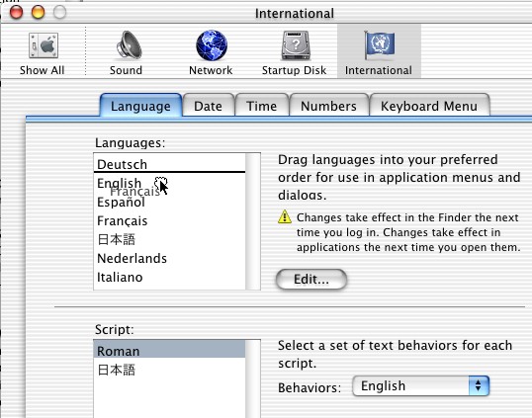Expand the Behaviors English dropdown

click(421, 385)
